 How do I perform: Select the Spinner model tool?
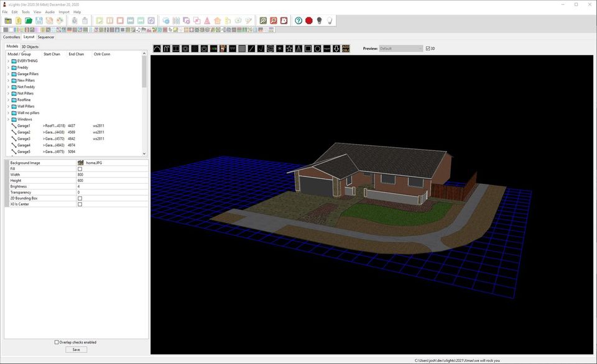(279, 48)
